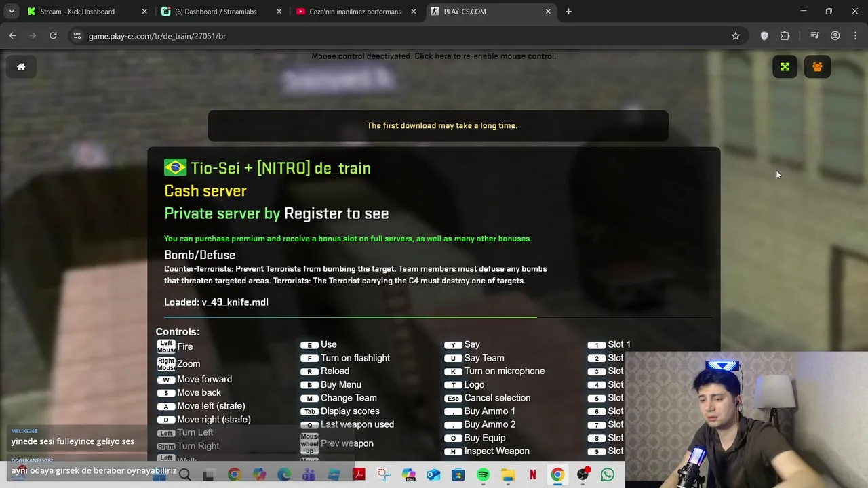Open the Chrome three-dot menu

pos(855,36)
